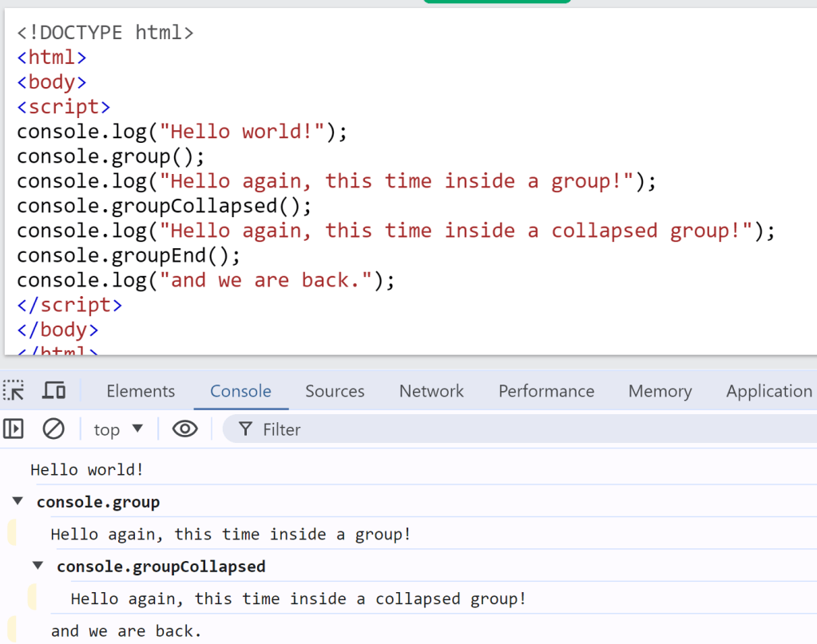This screenshot has height=644, width=817.
Task: Switch to the Elements tab
Action: pos(141,391)
